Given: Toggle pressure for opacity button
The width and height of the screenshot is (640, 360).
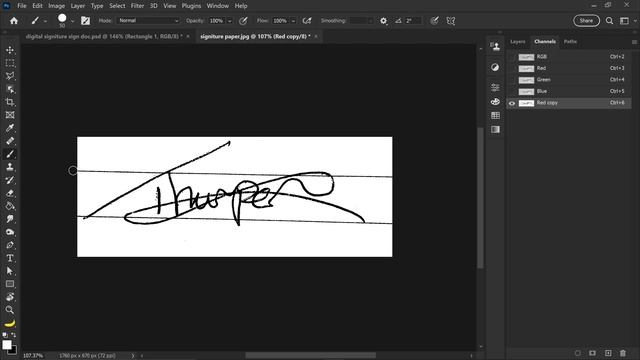Looking at the screenshot, I should click(243, 21).
